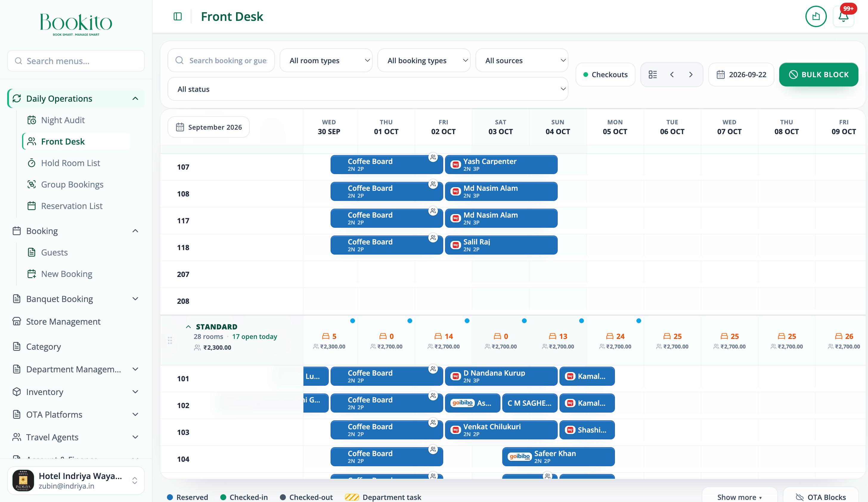
Task: Click the BULK BLOCK button
Action: click(x=819, y=75)
